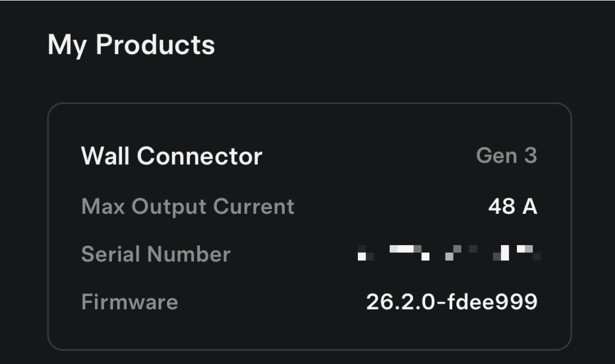Click the My Products heading
This screenshot has height=364, width=615.
coord(131,46)
